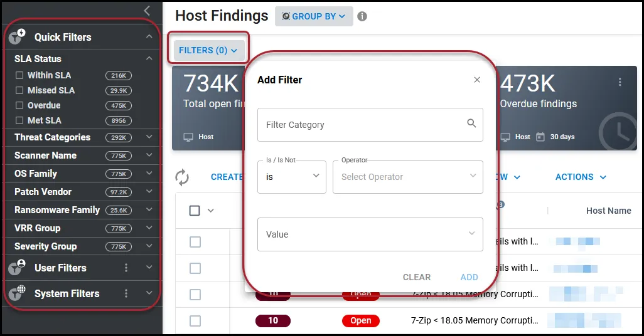Expand the Scanner Name group
The image size is (644, 336).
[149, 155]
